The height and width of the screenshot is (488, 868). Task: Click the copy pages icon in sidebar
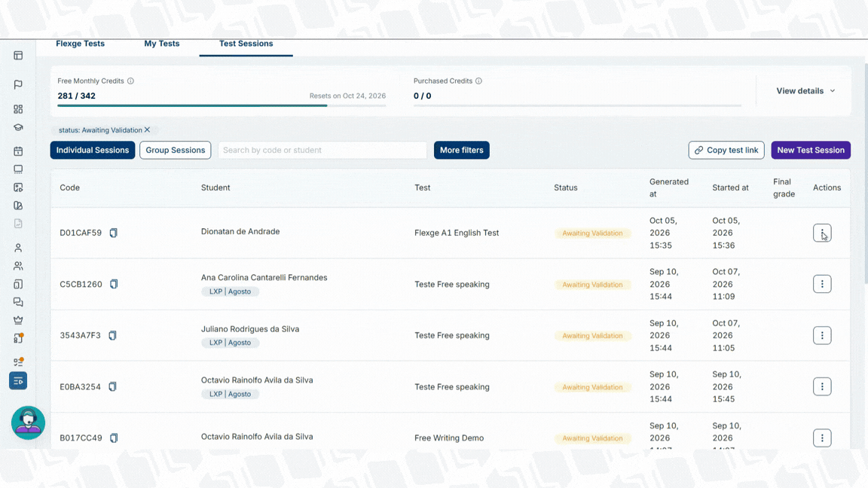(18, 284)
